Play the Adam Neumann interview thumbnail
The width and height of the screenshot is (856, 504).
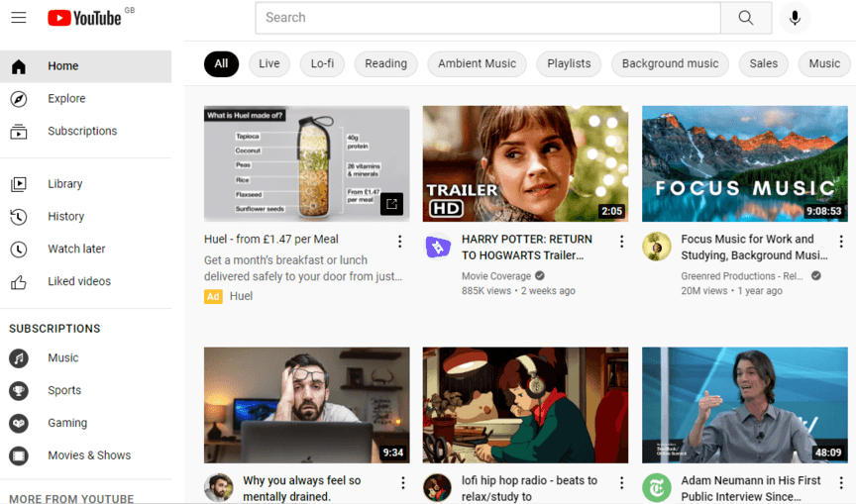click(x=745, y=405)
